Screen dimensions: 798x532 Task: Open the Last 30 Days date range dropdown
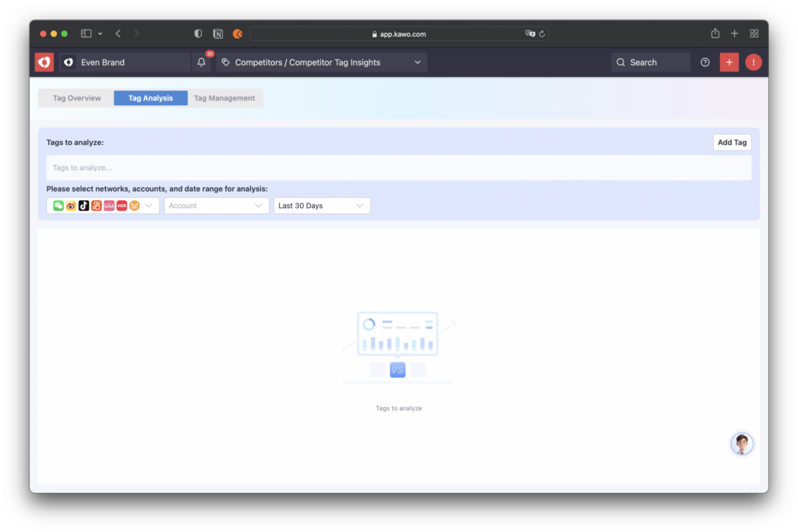321,206
